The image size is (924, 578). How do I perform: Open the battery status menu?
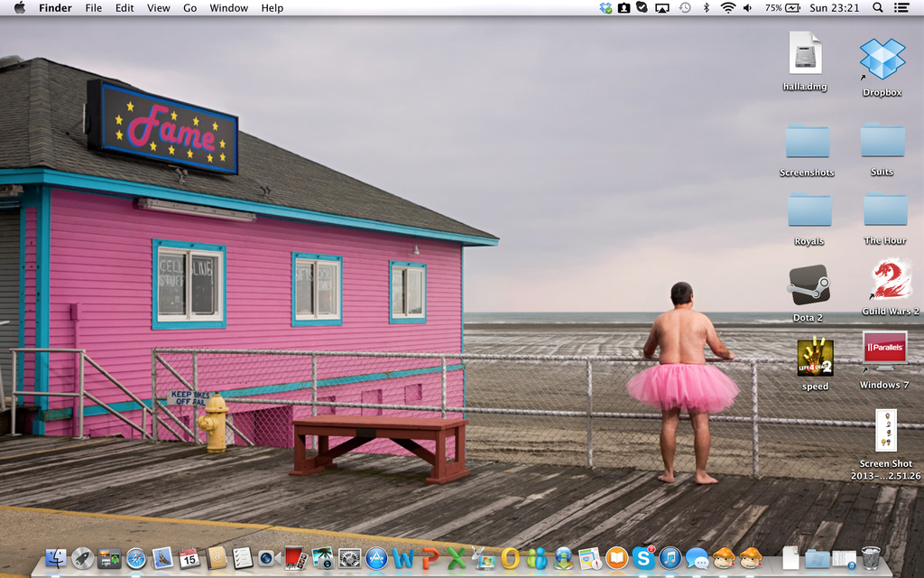[782, 8]
